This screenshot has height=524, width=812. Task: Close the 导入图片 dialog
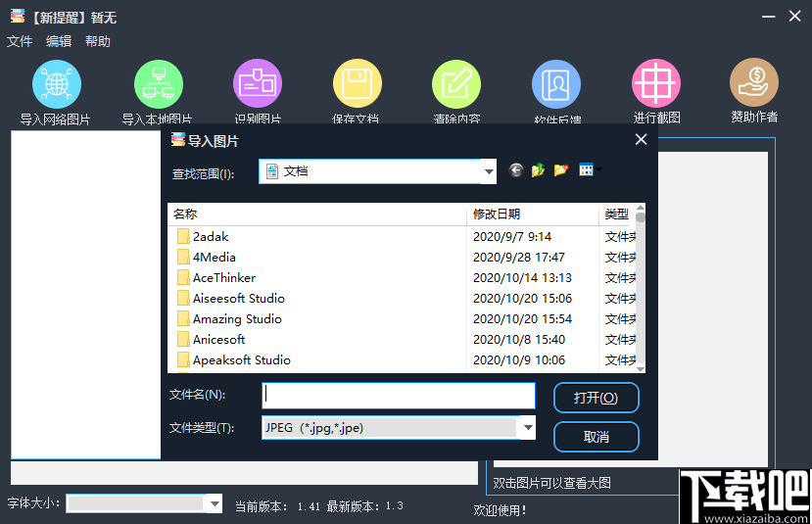tap(642, 139)
